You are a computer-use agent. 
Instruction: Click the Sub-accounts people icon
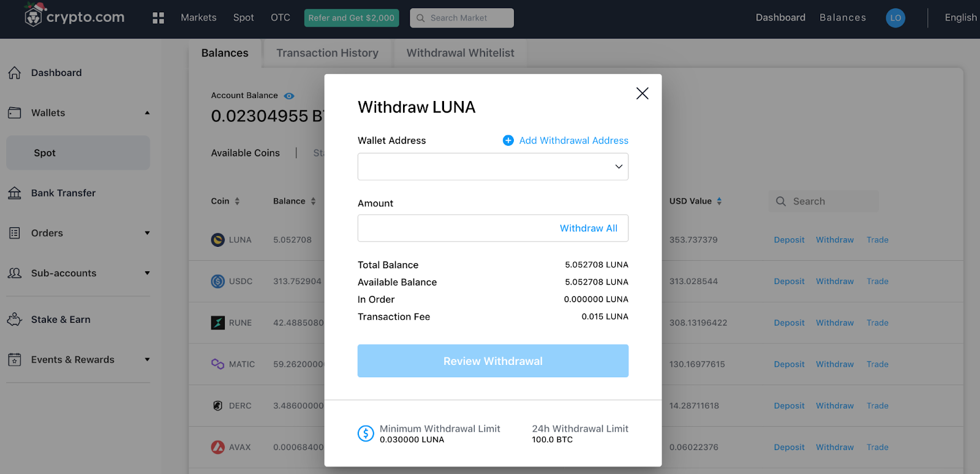coord(15,273)
